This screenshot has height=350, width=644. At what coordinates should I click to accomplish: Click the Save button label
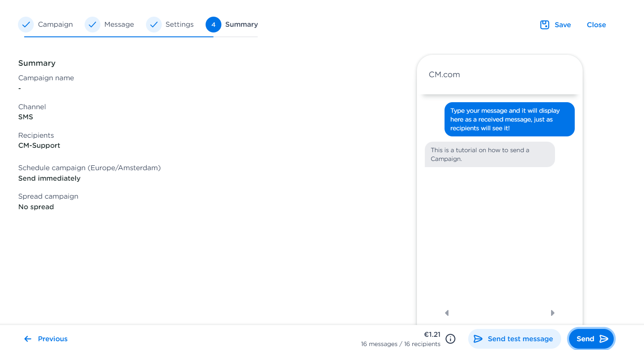tap(562, 25)
